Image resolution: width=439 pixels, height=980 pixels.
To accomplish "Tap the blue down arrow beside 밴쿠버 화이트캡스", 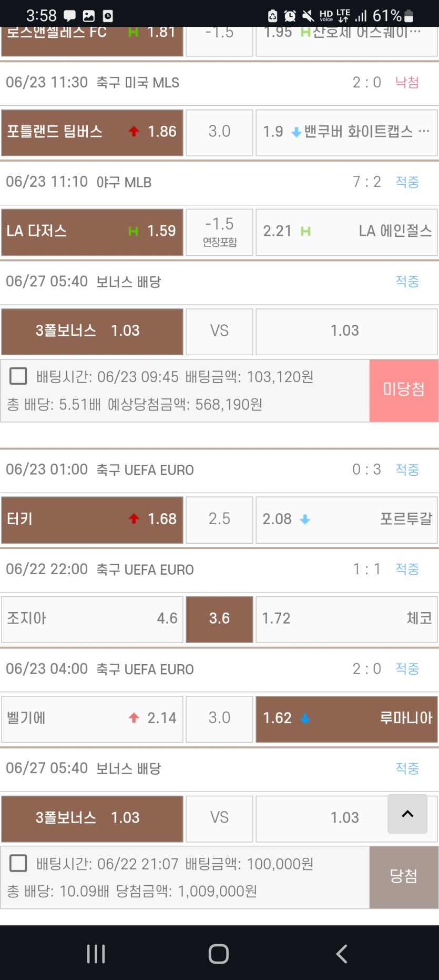I will click(296, 132).
